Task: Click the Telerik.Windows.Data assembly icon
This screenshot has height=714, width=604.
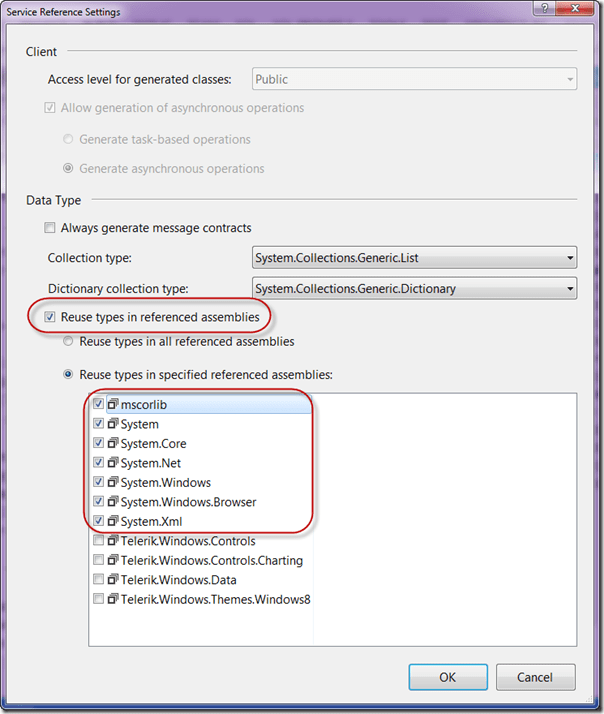Action: click(113, 580)
